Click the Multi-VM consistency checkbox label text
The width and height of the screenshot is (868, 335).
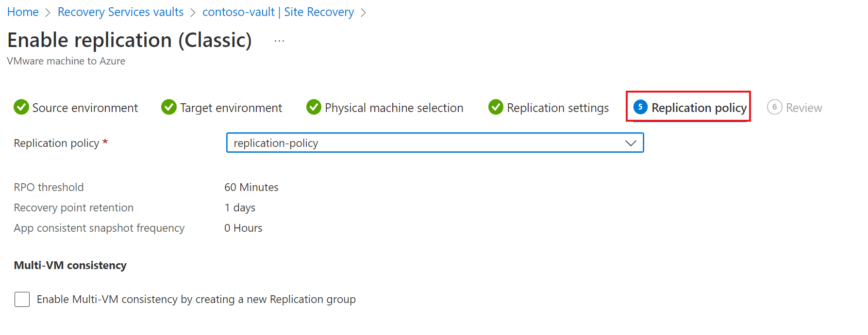pos(196,300)
